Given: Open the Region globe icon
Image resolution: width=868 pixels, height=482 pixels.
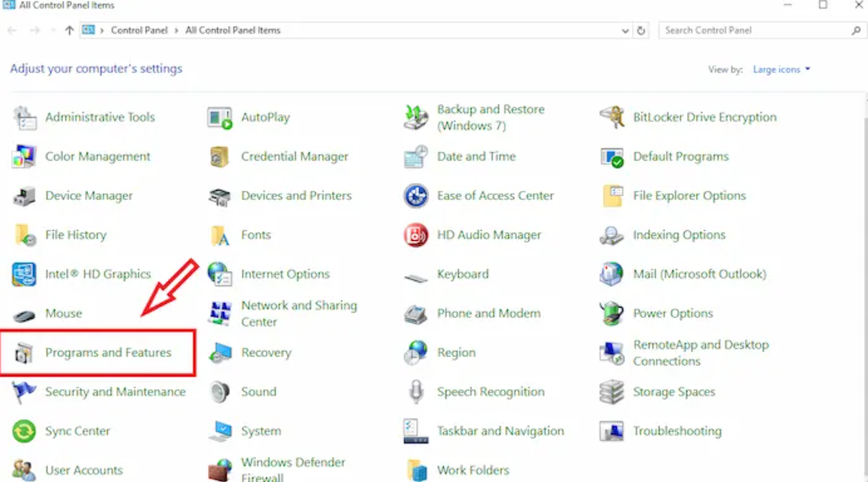Looking at the screenshot, I should [x=416, y=353].
